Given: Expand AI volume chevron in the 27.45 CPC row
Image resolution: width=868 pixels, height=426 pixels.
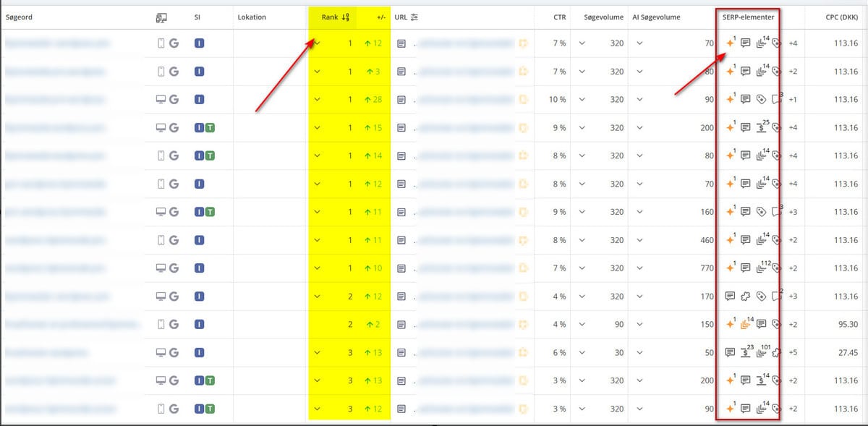Looking at the screenshot, I should pos(639,353).
